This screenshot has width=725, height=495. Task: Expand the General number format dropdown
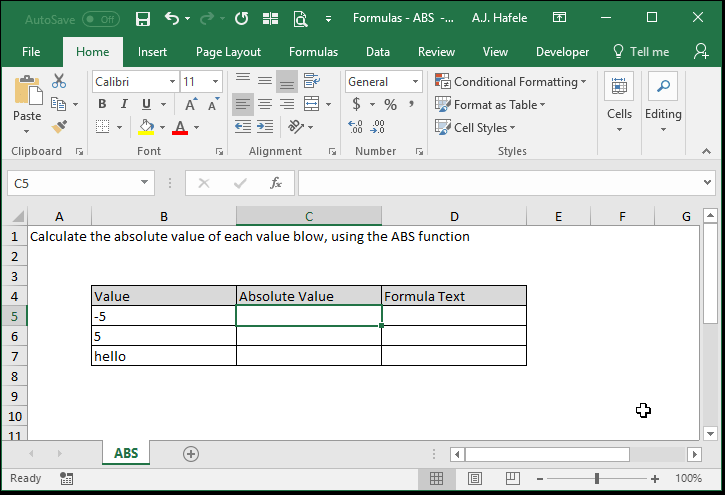(415, 82)
